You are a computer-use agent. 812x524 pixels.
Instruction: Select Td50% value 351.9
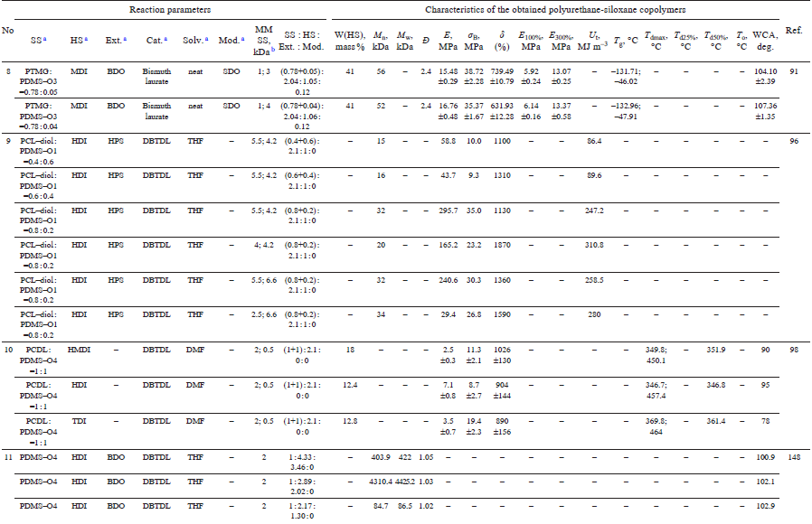tap(715, 350)
